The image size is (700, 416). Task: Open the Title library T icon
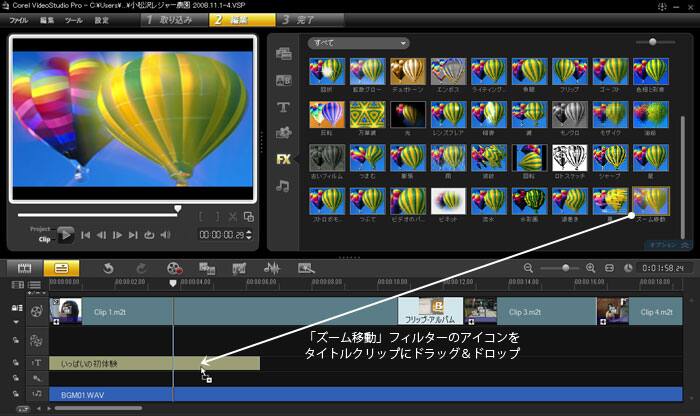tap(283, 107)
